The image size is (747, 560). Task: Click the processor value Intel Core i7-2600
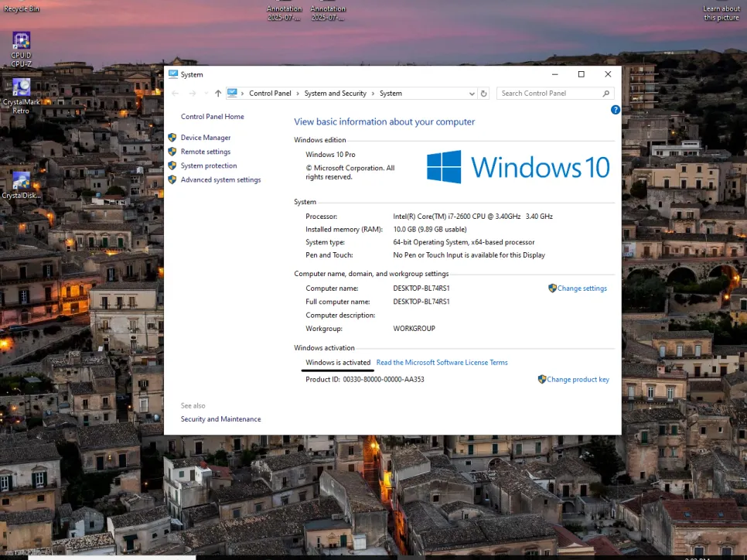point(472,217)
